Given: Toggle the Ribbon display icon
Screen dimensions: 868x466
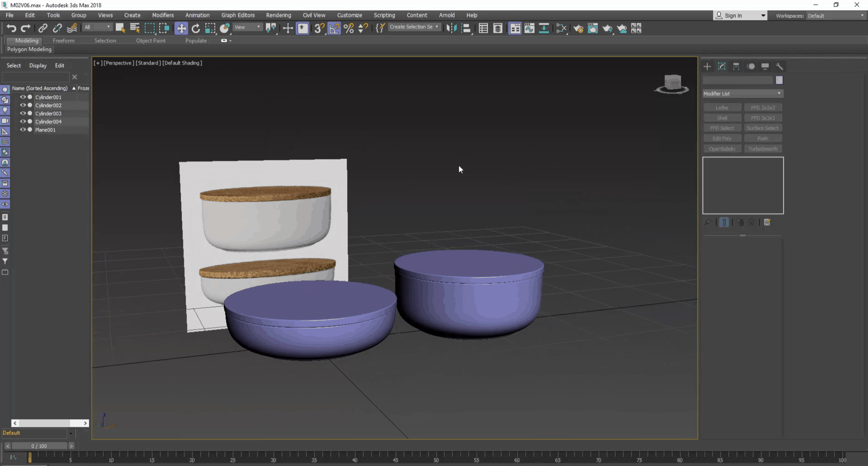Looking at the screenshot, I should (x=515, y=28).
